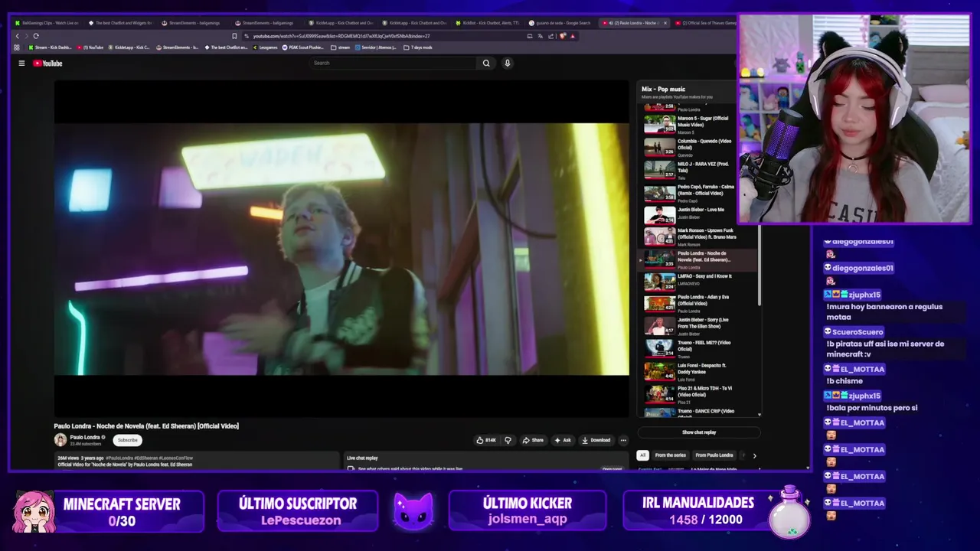Open Paulo Londra channel name link
This screenshot has height=551, width=980.
pyautogui.click(x=85, y=437)
